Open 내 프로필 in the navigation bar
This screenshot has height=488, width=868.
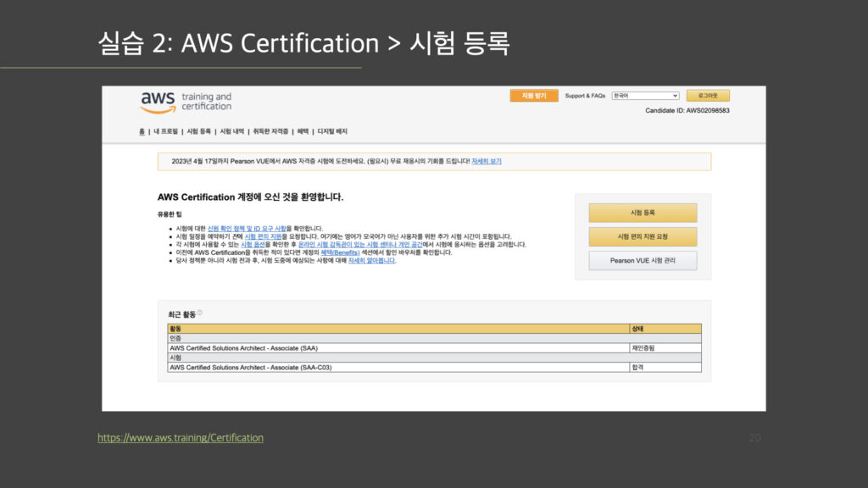[x=165, y=131]
